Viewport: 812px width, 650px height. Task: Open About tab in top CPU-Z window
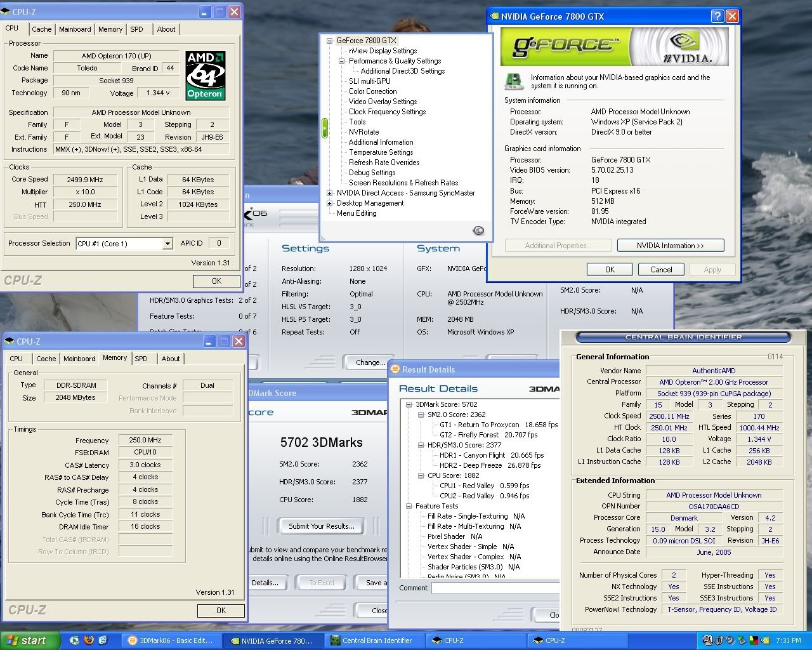(166, 29)
